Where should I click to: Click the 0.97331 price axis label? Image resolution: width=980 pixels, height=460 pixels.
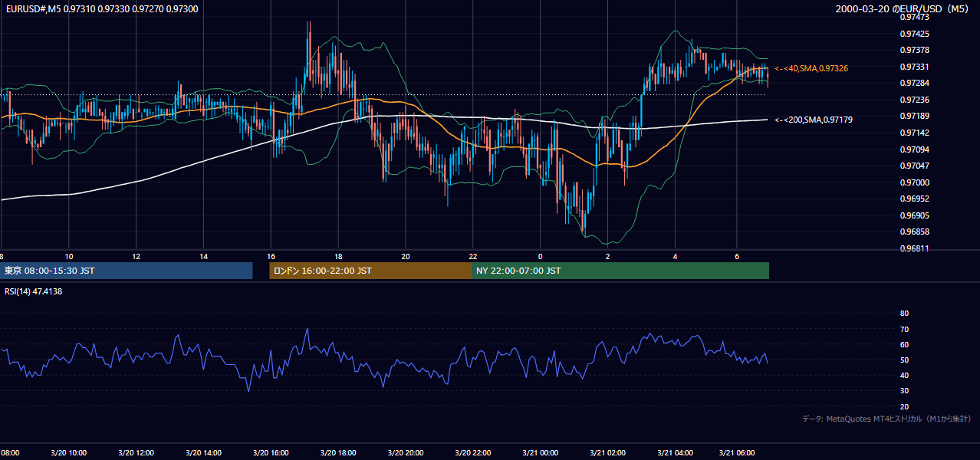(915, 67)
